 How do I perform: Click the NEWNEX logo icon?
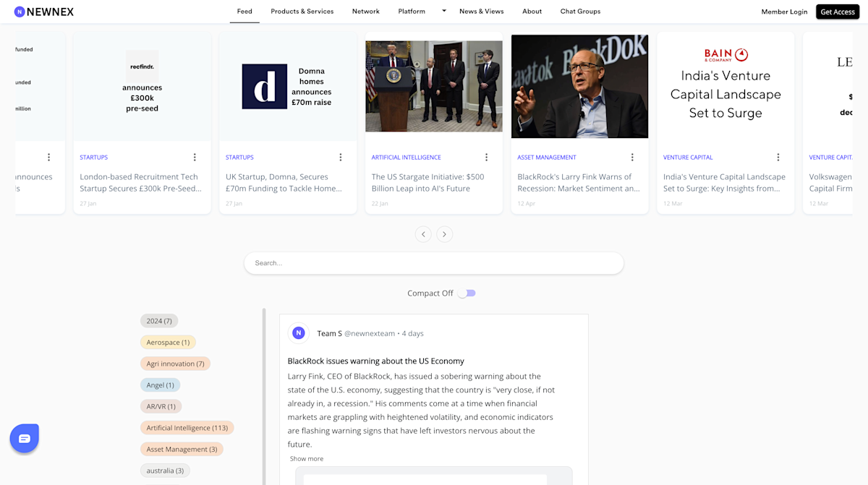(x=20, y=12)
